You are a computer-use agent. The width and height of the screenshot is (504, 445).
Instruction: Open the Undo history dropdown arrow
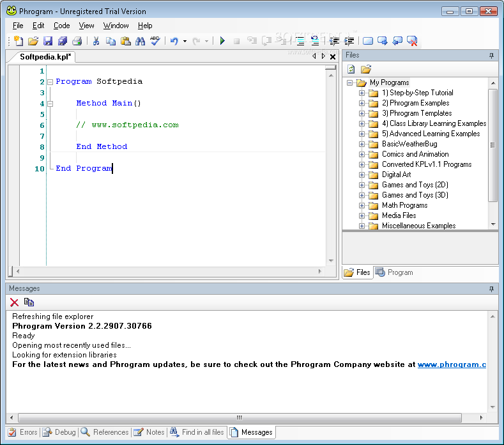click(x=185, y=41)
